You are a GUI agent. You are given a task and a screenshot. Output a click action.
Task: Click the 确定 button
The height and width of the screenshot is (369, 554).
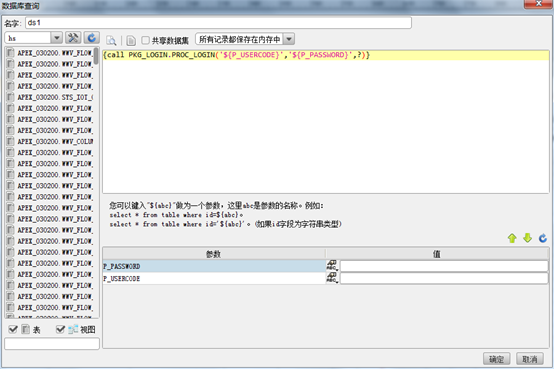(496, 359)
